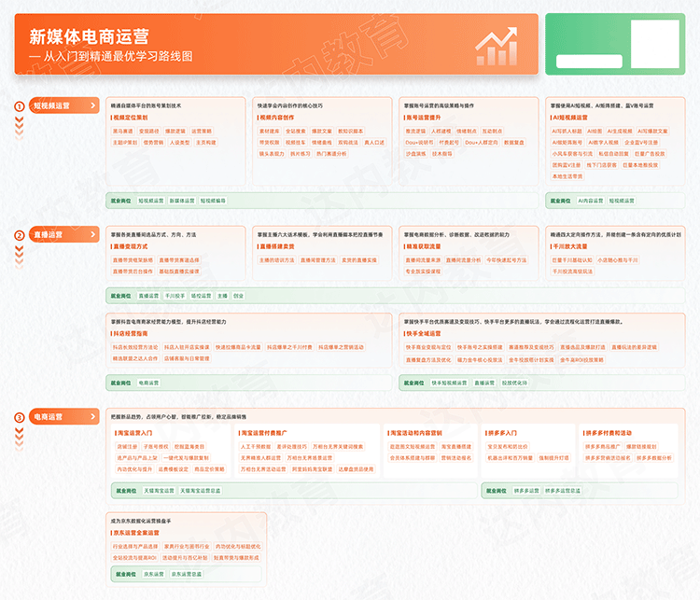Click the number 2 circle badge

pyautogui.click(x=19, y=235)
